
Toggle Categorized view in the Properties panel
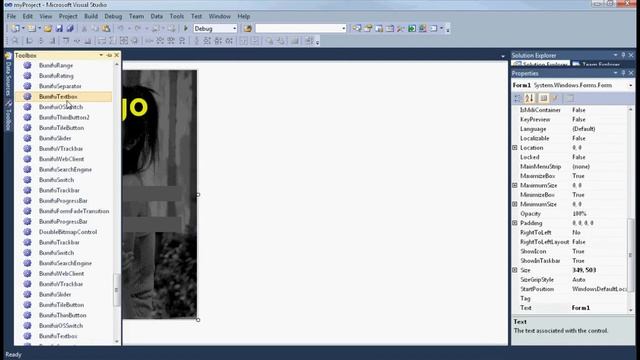[x=518, y=98]
